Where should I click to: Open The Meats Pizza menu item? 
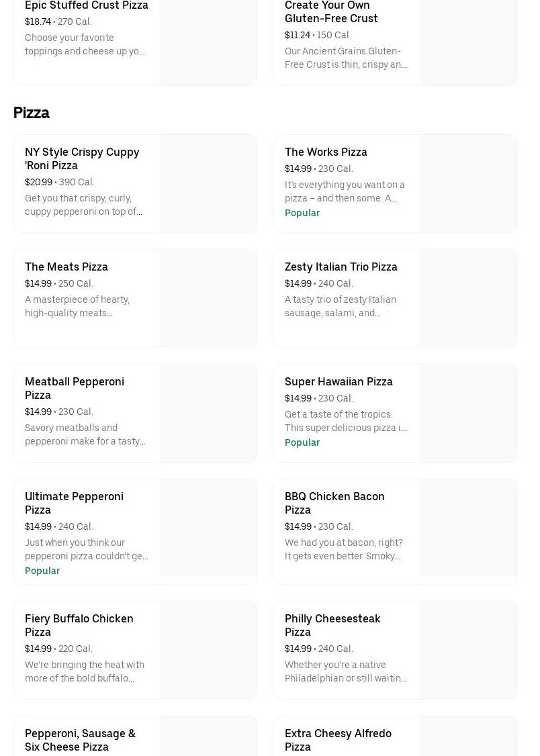point(66,267)
